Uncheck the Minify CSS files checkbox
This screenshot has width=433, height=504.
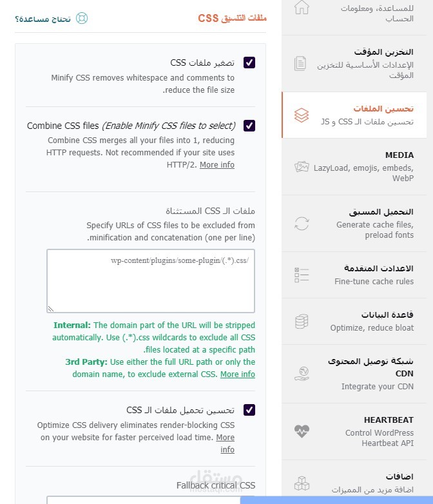(x=249, y=63)
